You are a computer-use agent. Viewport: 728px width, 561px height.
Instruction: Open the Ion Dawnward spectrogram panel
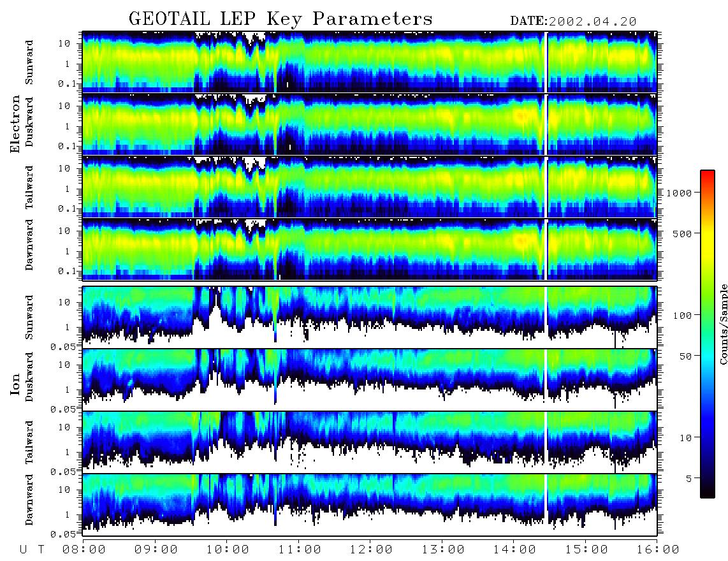tap(370, 505)
